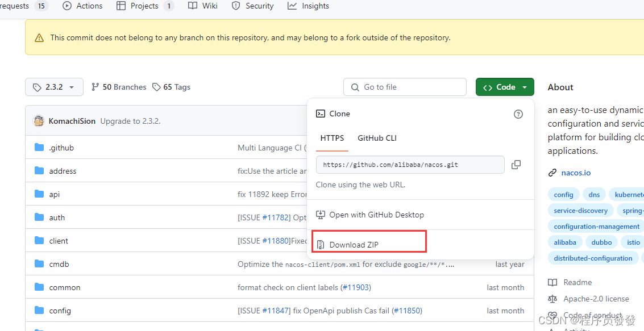The width and height of the screenshot is (644, 331).
Task: Click the Actions play icon
Action: tap(67, 6)
